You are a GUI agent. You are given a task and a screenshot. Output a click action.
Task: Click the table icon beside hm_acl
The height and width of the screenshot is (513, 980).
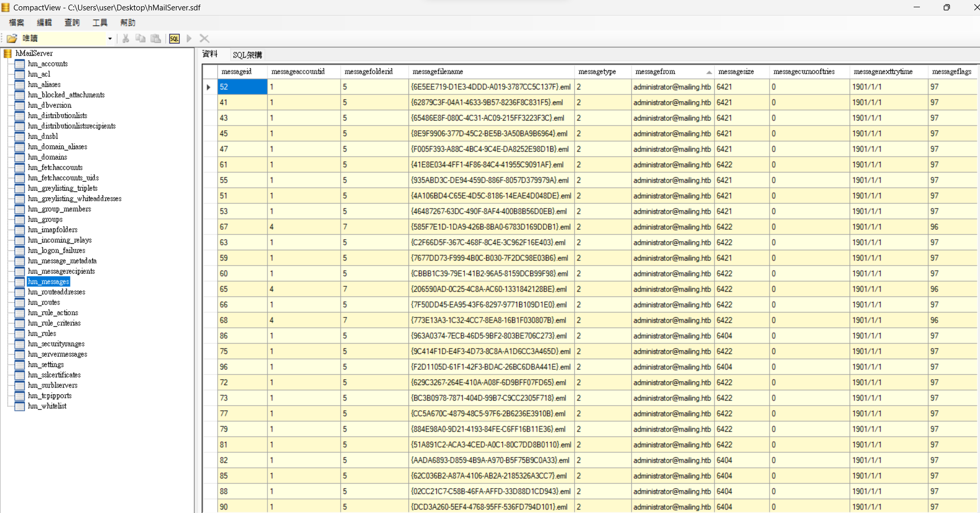tap(20, 74)
